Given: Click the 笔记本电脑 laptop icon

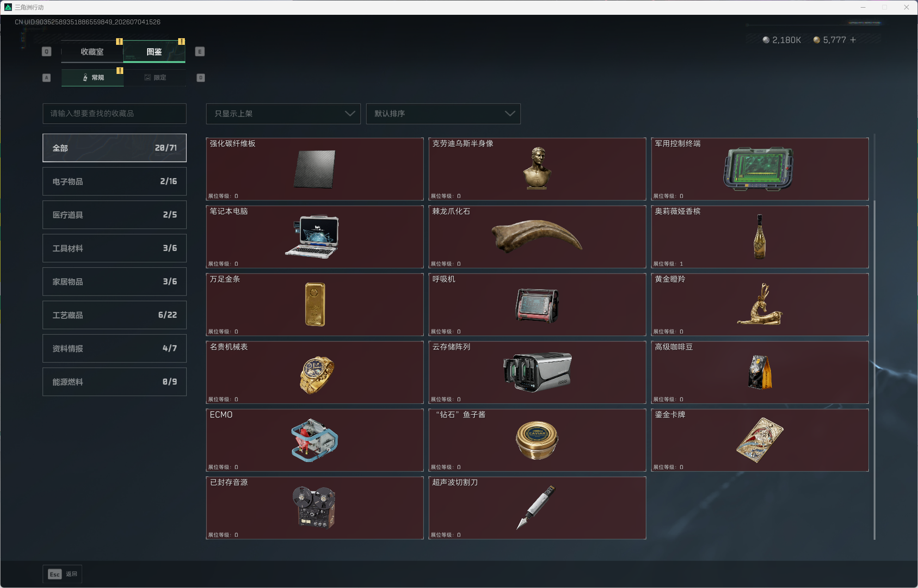Looking at the screenshot, I should (x=312, y=237).
